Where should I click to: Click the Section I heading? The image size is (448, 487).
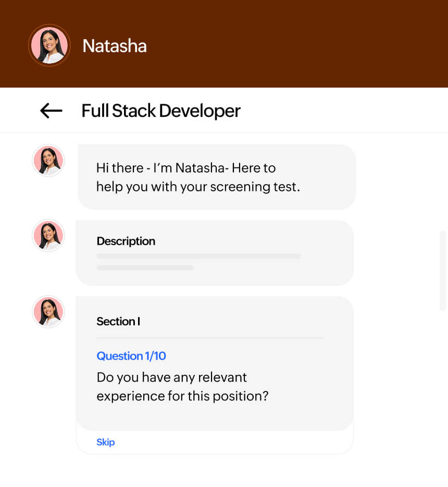118,321
